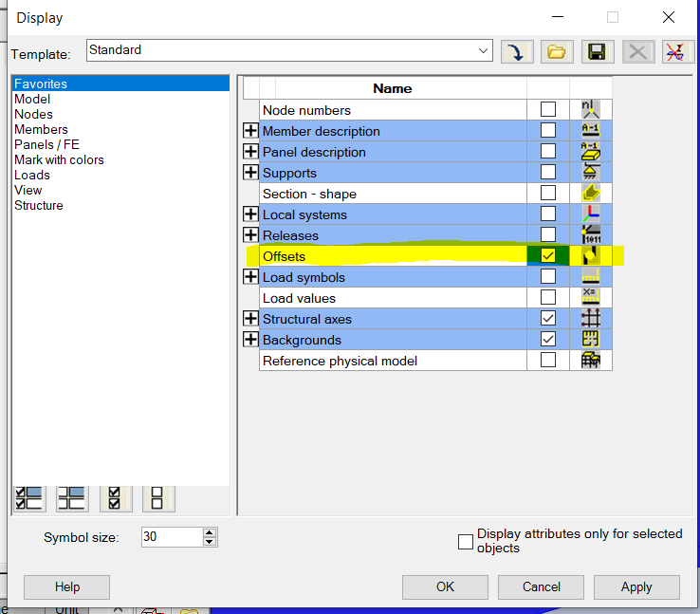Switch to Nodes category
700x614 pixels.
[x=120, y=114]
